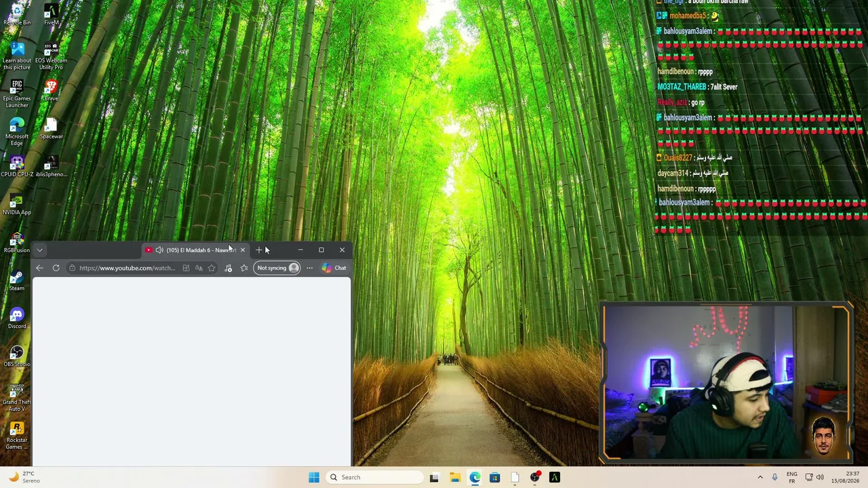868x488 pixels.
Task: Mute the El Maddah 6 tab audio
Action: tap(159, 250)
